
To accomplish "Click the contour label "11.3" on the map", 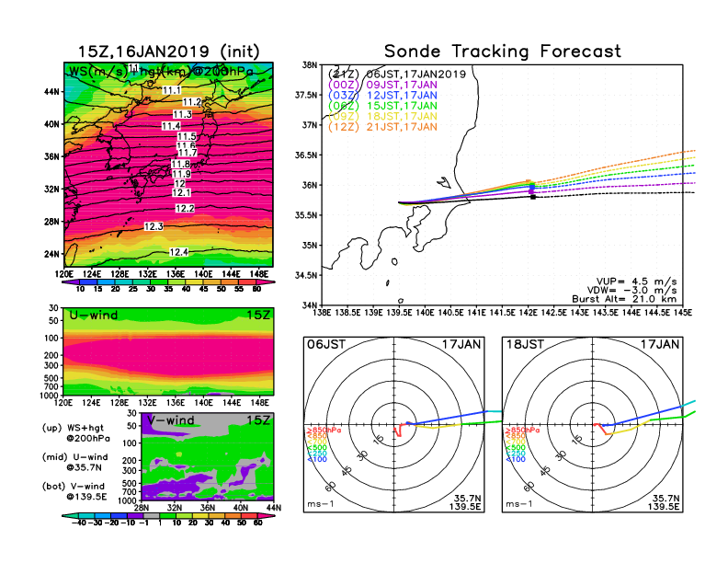I will [183, 114].
